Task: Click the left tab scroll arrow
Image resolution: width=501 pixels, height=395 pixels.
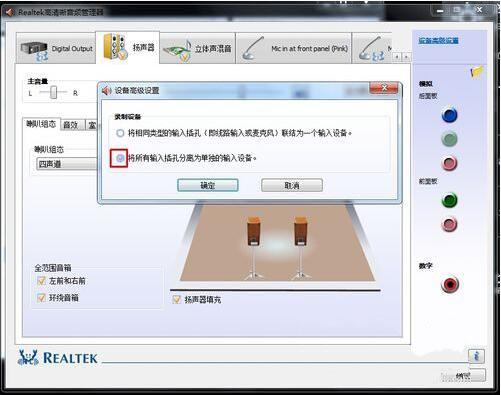Action: tap(397, 57)
